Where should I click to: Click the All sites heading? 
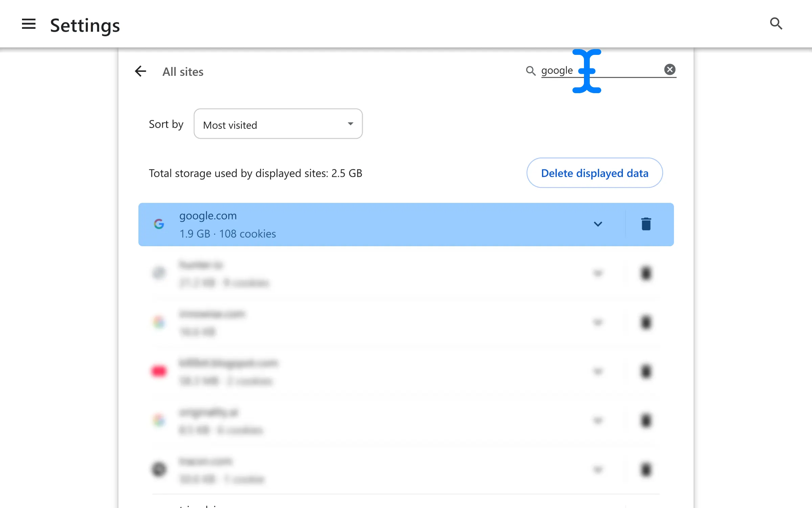[183, 72]
